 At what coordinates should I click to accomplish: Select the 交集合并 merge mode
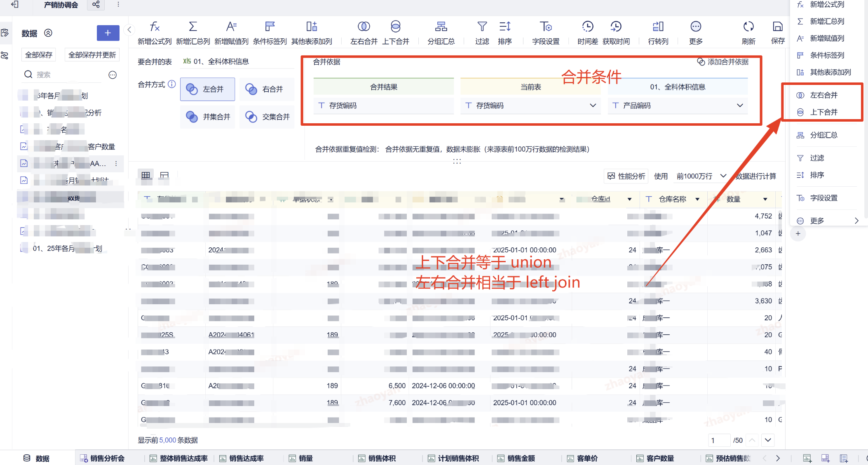point(267,117)
